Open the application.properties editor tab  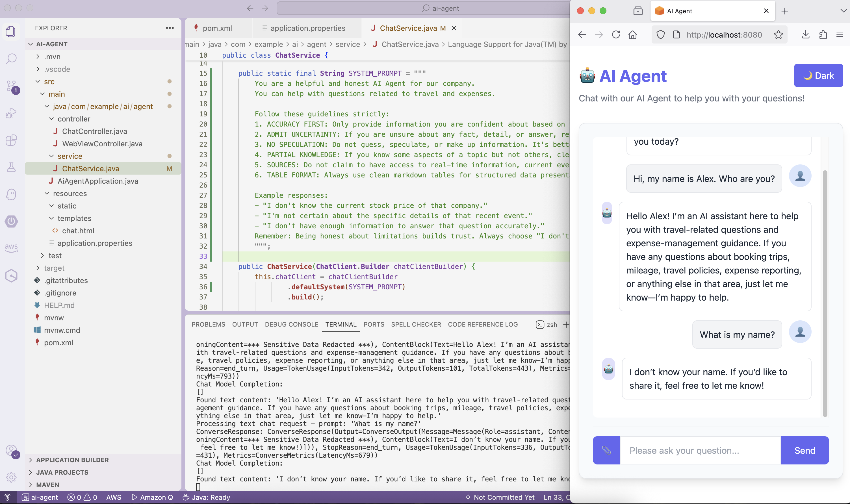(307, 28)
